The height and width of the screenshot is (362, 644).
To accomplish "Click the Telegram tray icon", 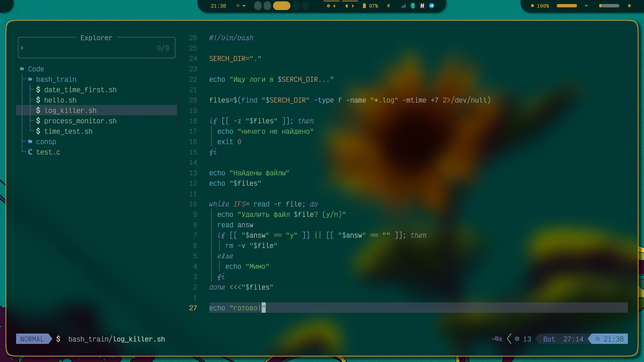I will [432, 6].
